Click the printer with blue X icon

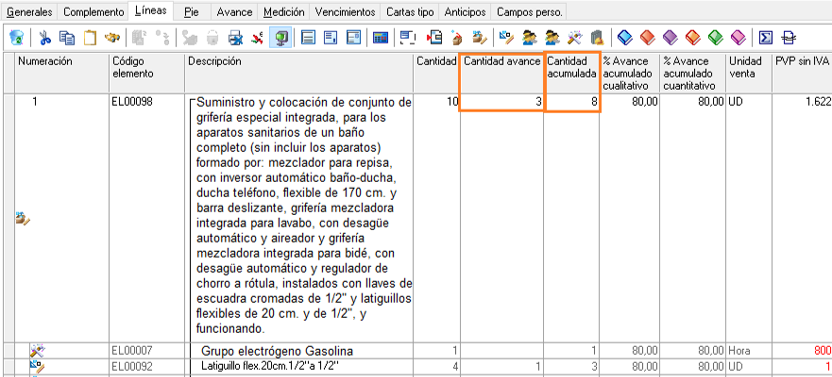pos(235,38)
